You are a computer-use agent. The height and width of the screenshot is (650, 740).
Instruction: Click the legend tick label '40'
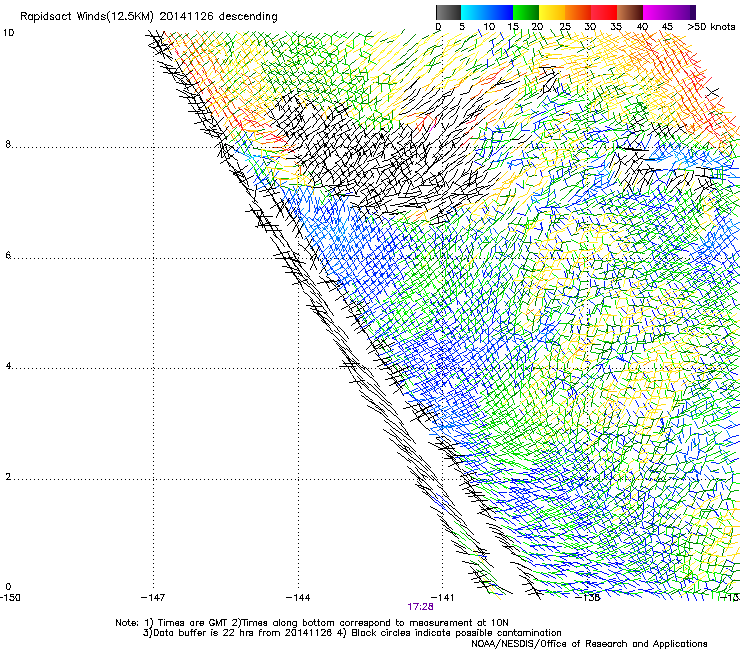click(642, 27)
